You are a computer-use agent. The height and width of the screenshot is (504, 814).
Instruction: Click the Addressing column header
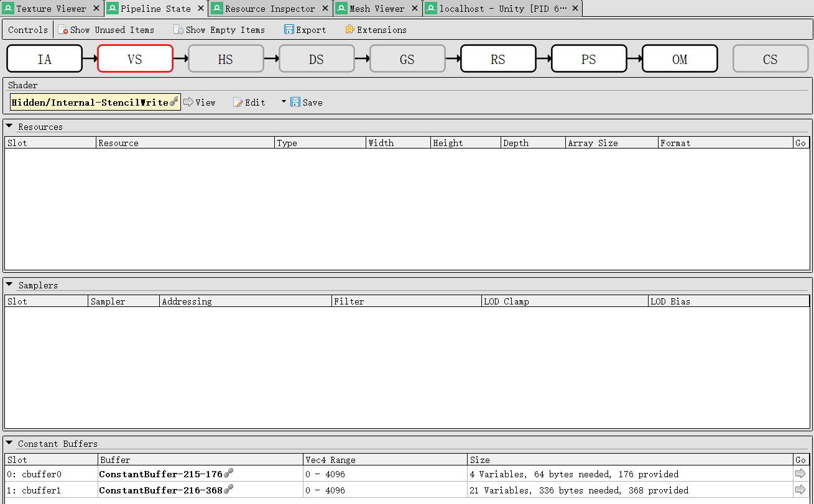pyautogui.click(x=246, y=301)
